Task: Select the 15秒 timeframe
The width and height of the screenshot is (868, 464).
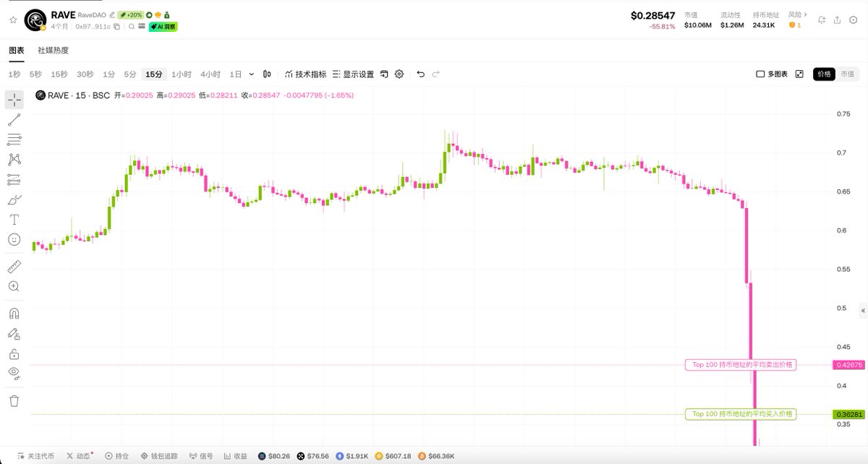Action: (59, 74)
